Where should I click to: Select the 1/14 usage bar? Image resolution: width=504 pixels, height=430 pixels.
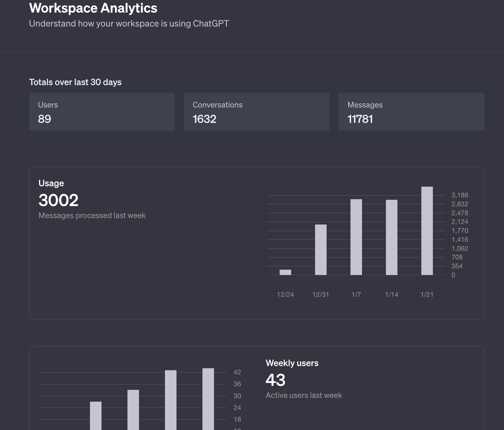coord(392,237)
